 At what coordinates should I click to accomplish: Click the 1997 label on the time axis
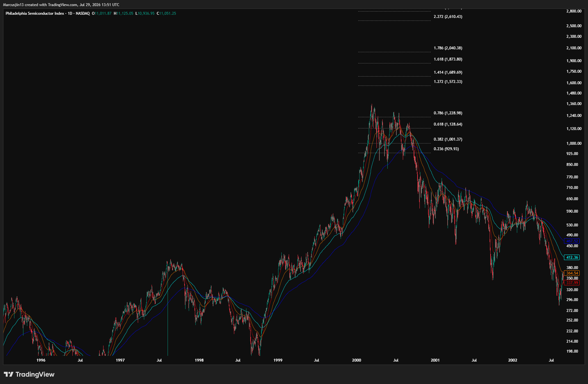point(120,360)
